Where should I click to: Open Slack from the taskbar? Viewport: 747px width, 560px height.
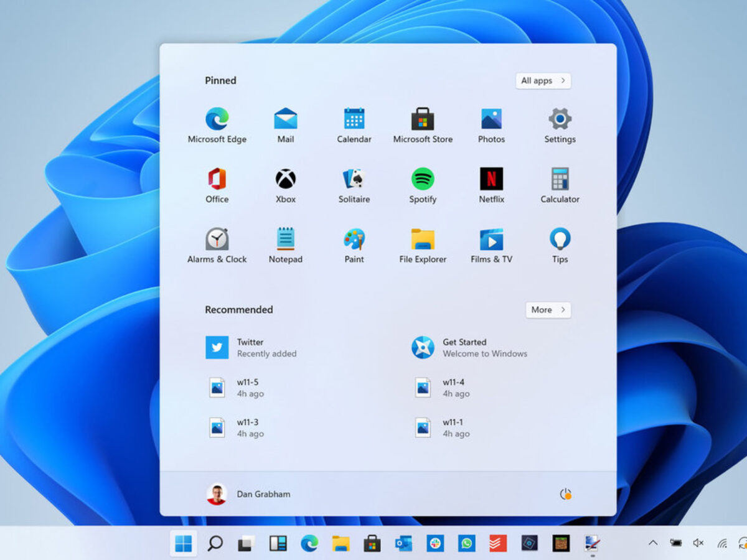pyautogui.click(x=435, y=543)
